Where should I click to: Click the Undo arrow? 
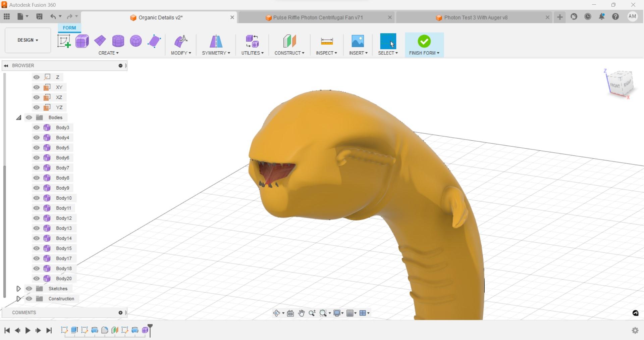pos(53,16)
